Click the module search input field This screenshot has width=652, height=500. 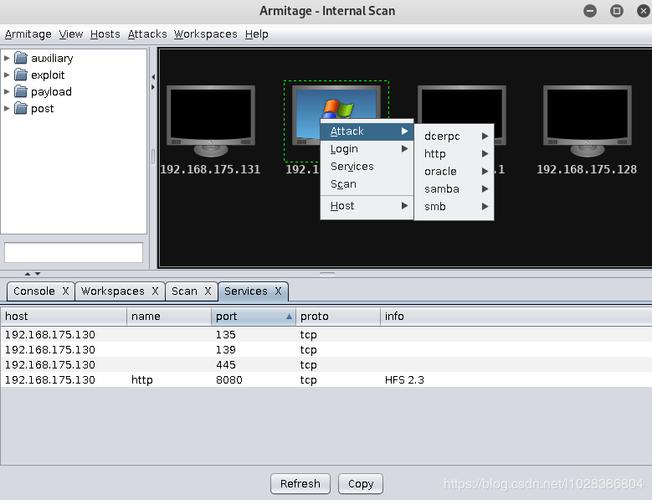coord(73,253)
